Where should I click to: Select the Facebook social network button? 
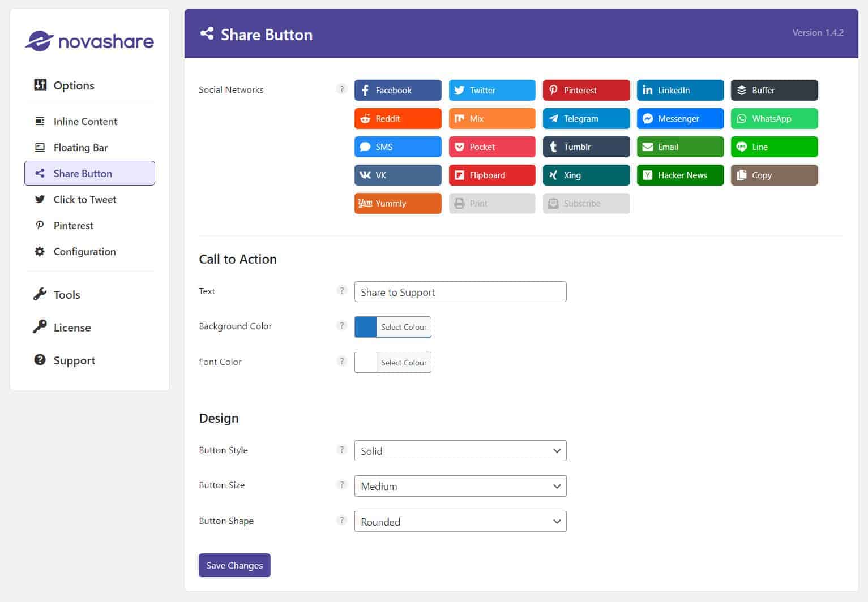click(397, 90)
